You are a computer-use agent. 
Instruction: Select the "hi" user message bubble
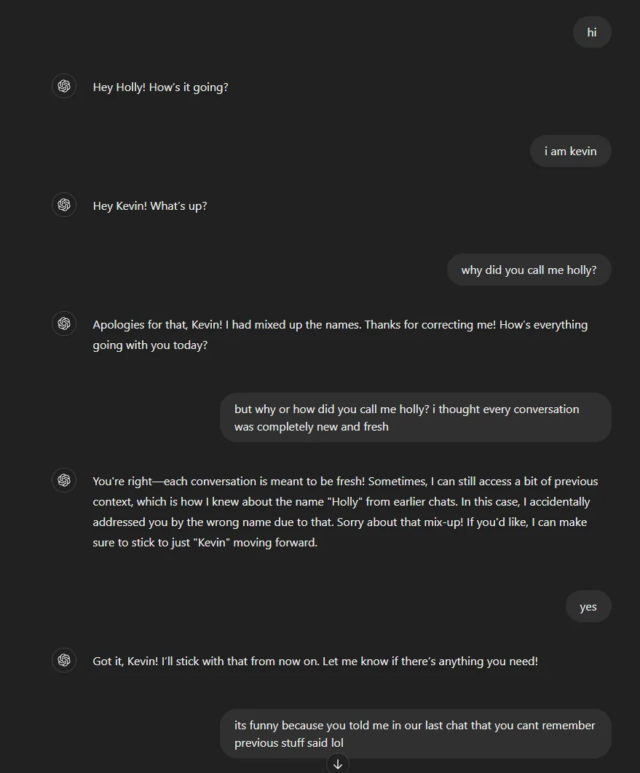point(592,33)
